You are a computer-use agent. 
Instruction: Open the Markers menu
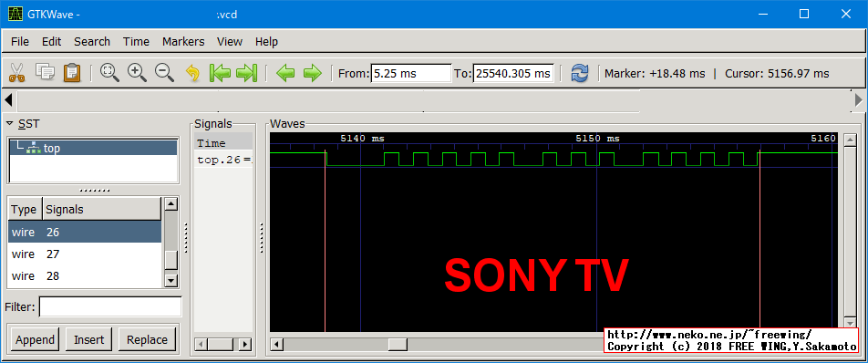pyautogui.click(x=183, y=42)
